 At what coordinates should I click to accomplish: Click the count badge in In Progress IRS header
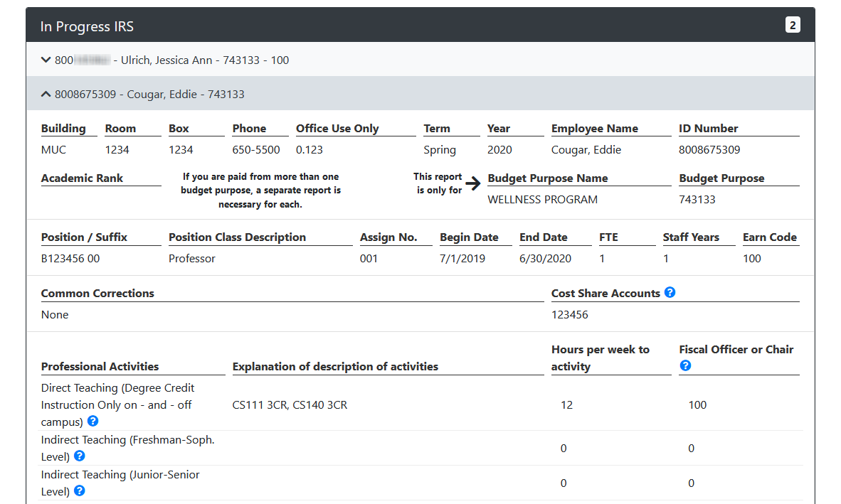(793, 26)
